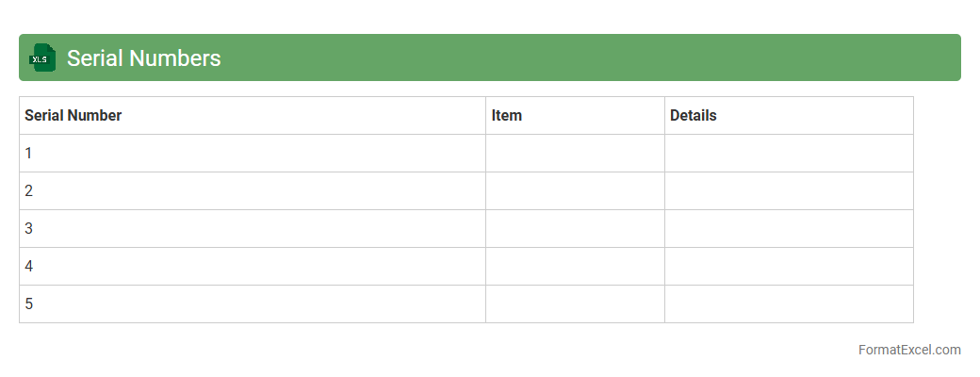Screen dimensions: 980x377
Task: Select the blank Item cell in row 5
Action: (575, 304)
